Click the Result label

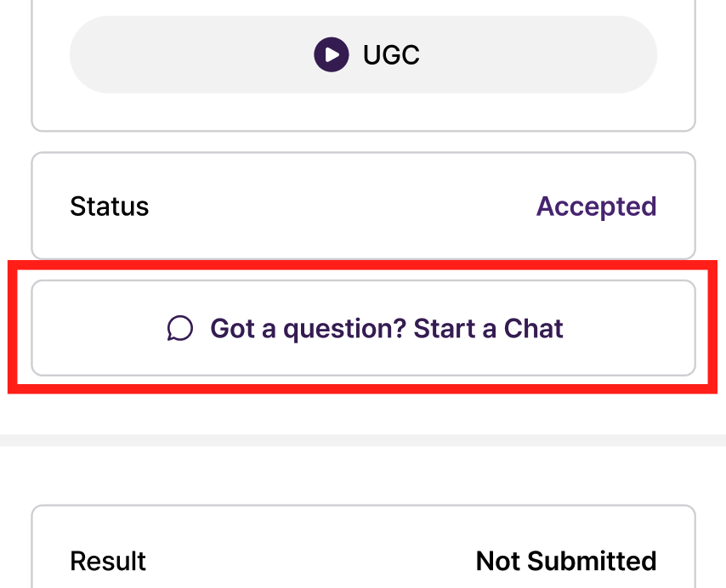[108, 561]
